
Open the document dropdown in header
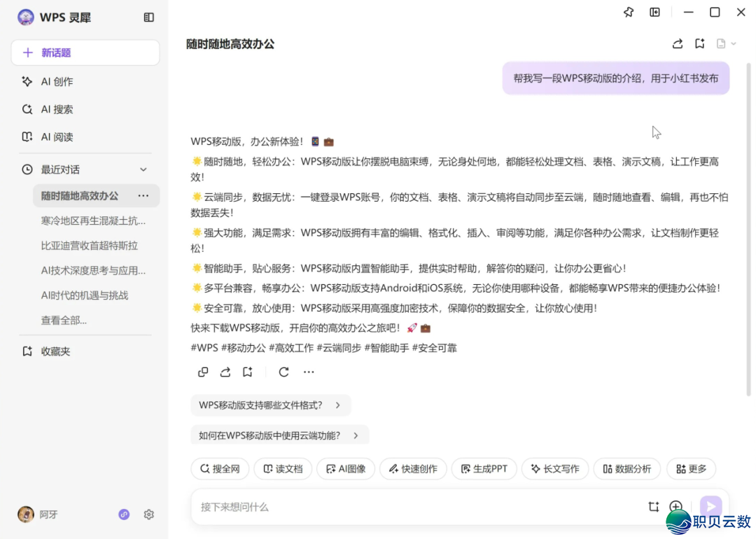(726, 44)
